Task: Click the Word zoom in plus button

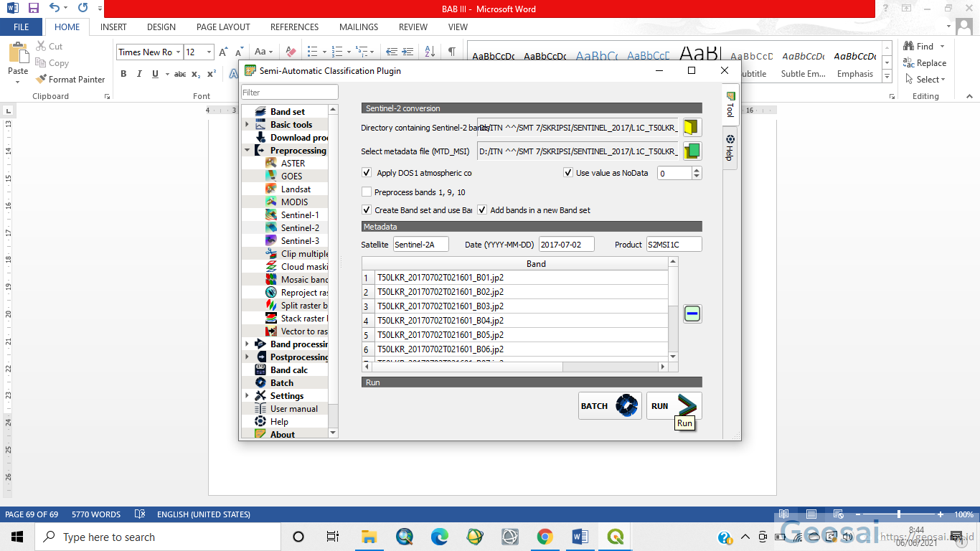Action: tap(941, 514)
